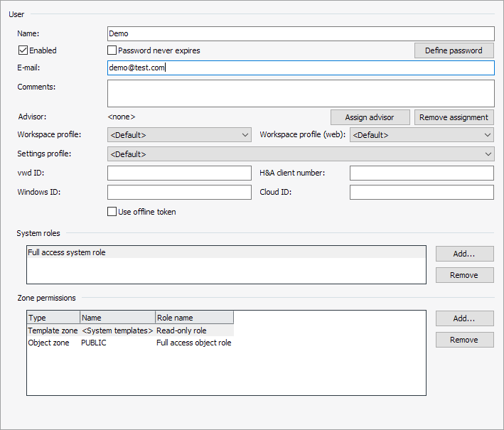
Task: Focus the E-mail input field
Action: 300,68
